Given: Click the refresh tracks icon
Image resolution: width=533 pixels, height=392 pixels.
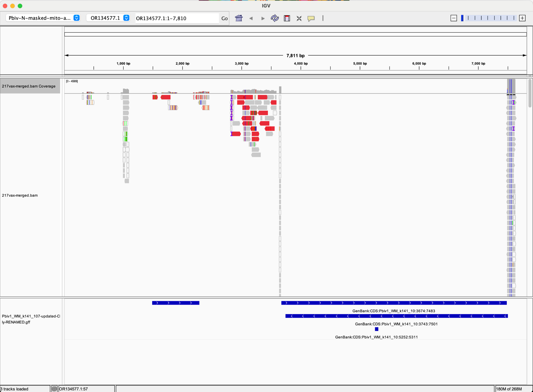Looking at the screenshot, I should 275,18.
